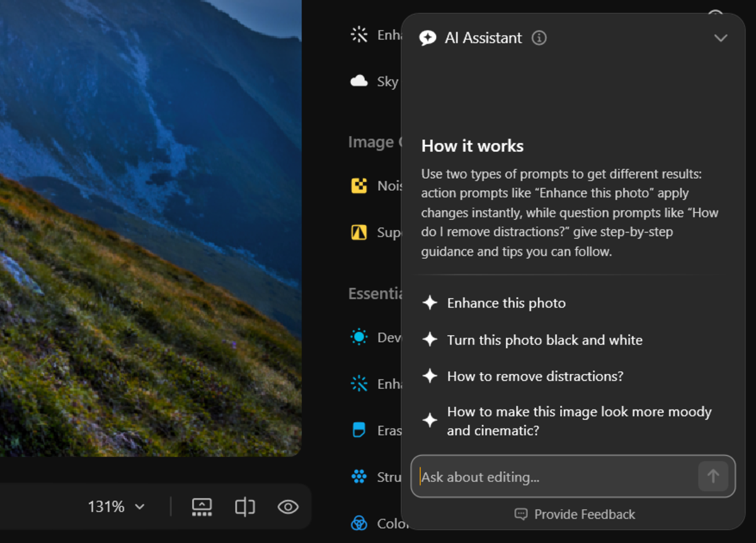
Task: Collapse the AI Assistant panel chevron
Action: (x=721, y=38)
